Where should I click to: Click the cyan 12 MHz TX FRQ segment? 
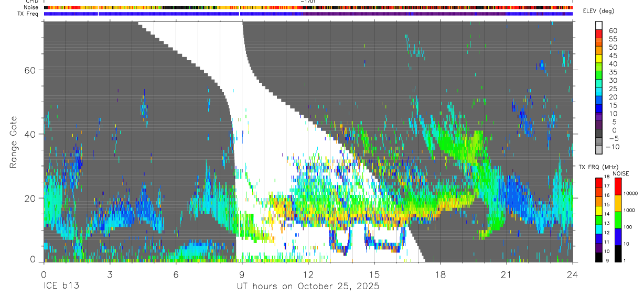coord(599,229)
